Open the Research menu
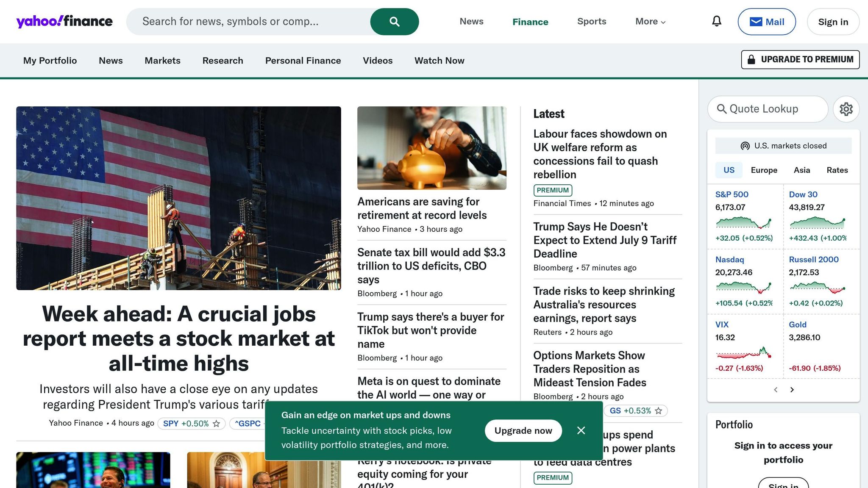 pos(223,61)
